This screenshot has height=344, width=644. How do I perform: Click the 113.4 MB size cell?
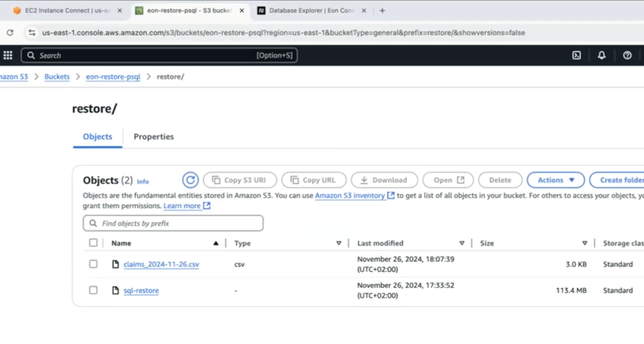(571, 290)
